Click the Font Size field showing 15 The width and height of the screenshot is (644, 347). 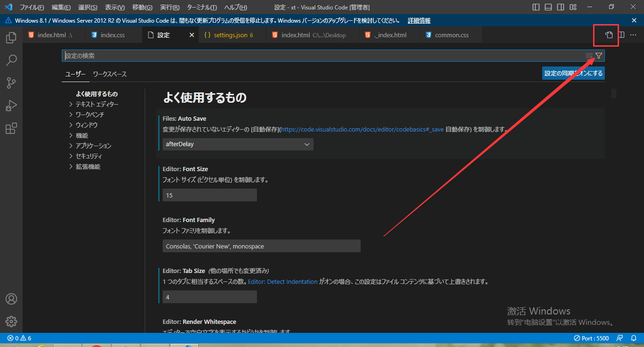point(210,195)
